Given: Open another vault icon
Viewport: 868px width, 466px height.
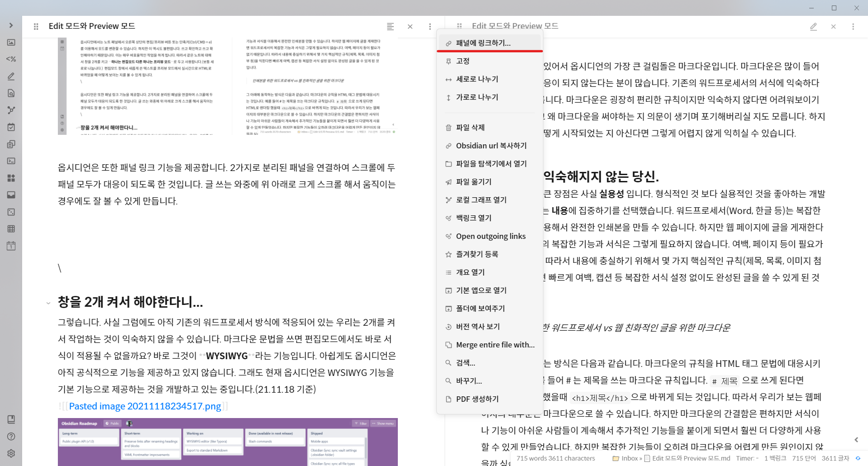Looking at the screenshot, I should 11,419.
